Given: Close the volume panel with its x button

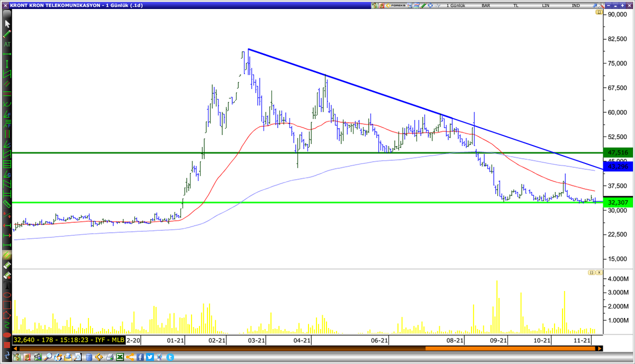Looking at the screenshot, I should [x=598, y=272].
